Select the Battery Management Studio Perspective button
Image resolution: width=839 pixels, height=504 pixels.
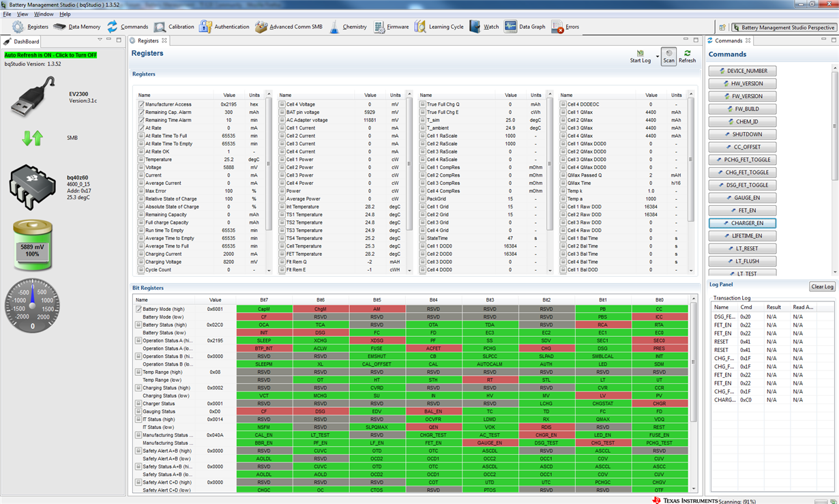coord(784,27)
